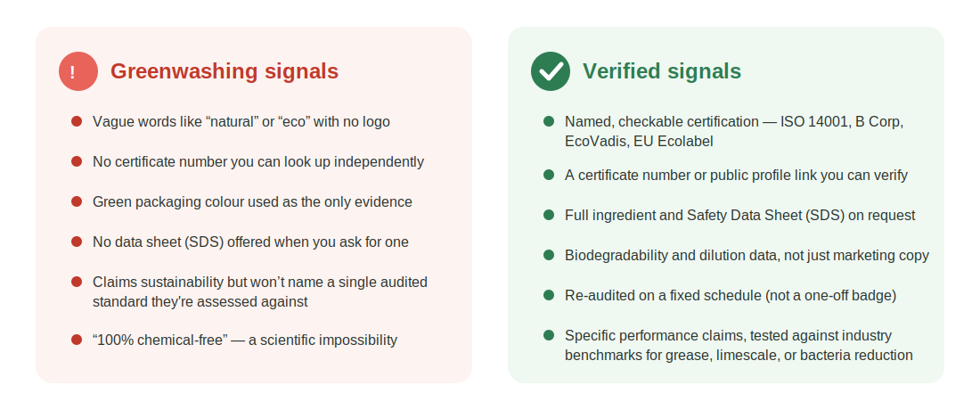Click the red exclamation warning icon
The image size is (980, 410).
(78, 71)
